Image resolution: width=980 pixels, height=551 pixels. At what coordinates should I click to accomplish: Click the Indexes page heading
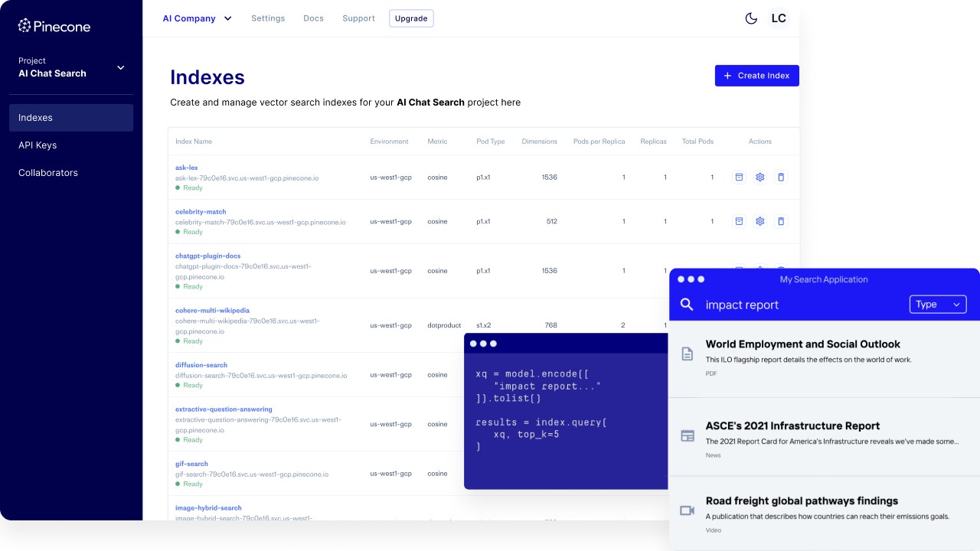(207, 77)
